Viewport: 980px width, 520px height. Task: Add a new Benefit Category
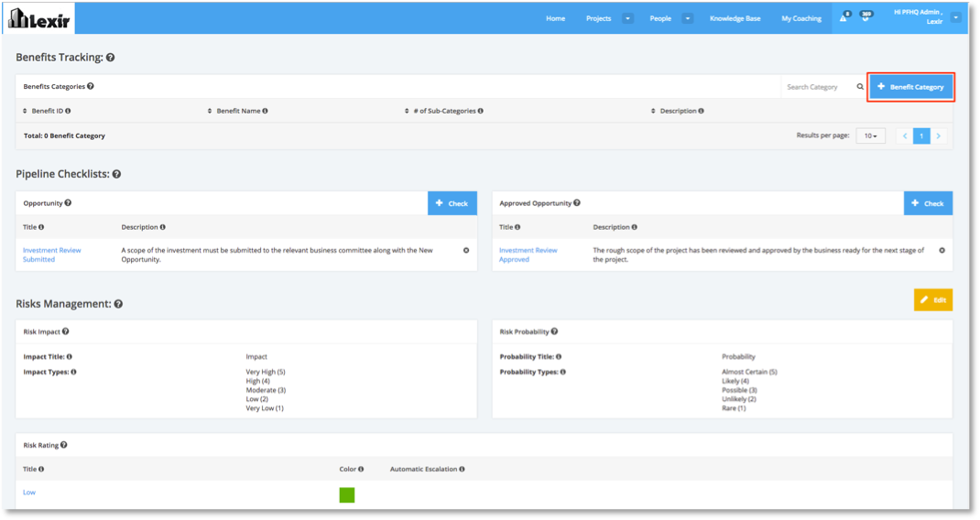(x=910, y=87)
